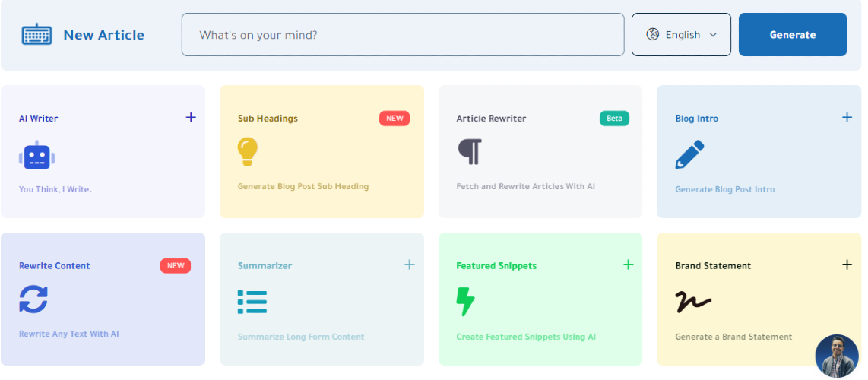The height and width of the screenshot is (380, 868).
Task: Click the profile photo avatar
Action: tap(836, 356)
